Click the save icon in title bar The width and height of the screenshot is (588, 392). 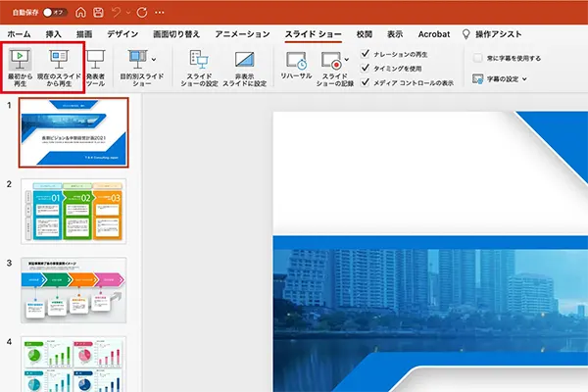[x=97, y=12]
